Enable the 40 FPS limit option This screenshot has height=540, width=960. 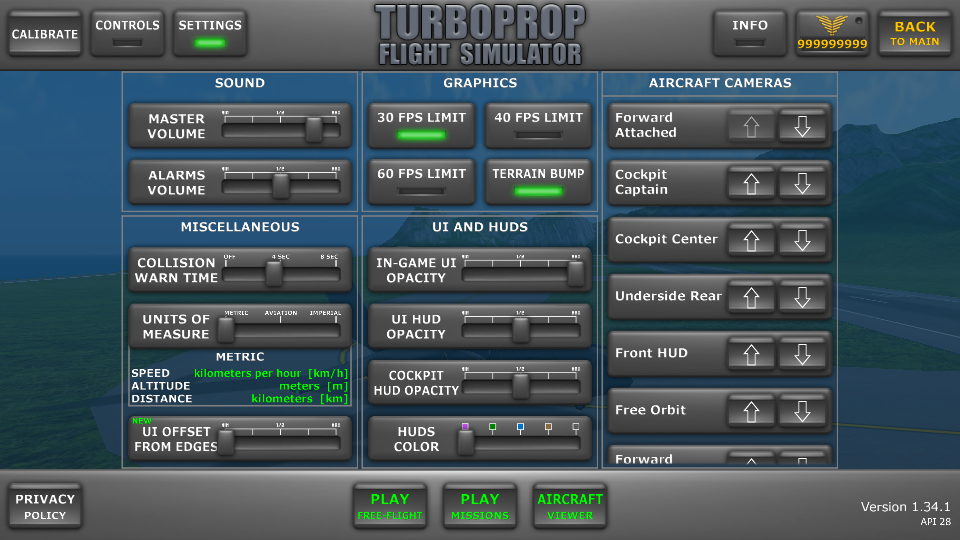[538, 126]
